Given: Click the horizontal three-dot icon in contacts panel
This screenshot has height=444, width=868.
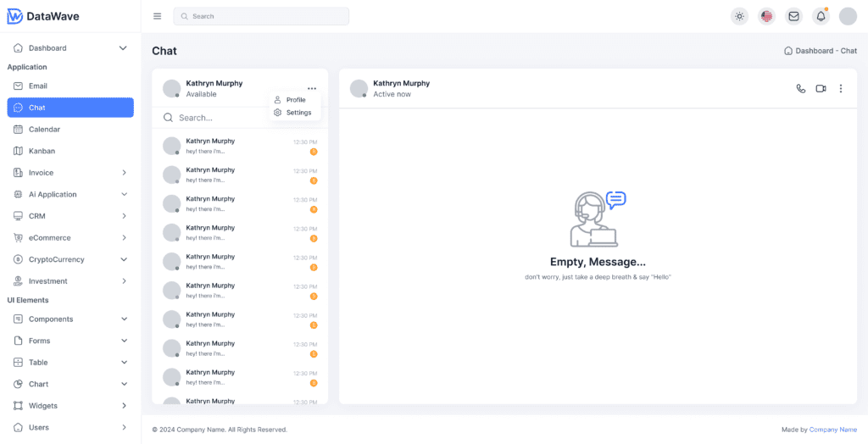Looking at the screenshot, I should (x=312, y=88).
